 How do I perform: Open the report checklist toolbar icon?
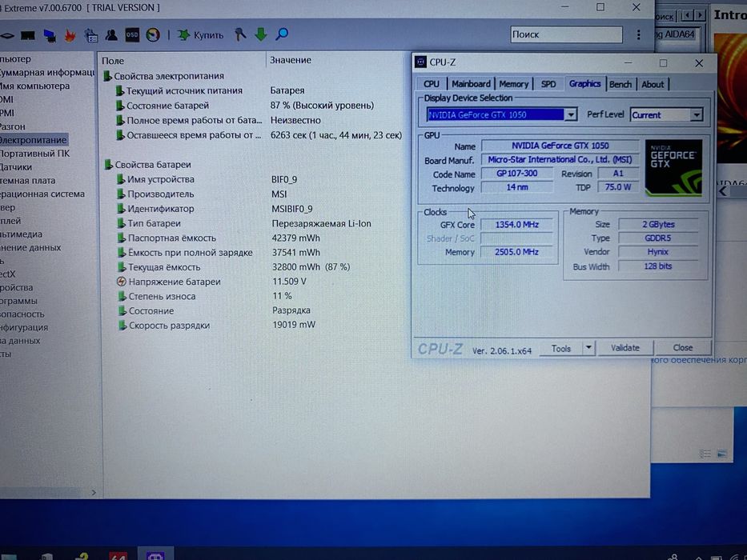coord(90,35)
